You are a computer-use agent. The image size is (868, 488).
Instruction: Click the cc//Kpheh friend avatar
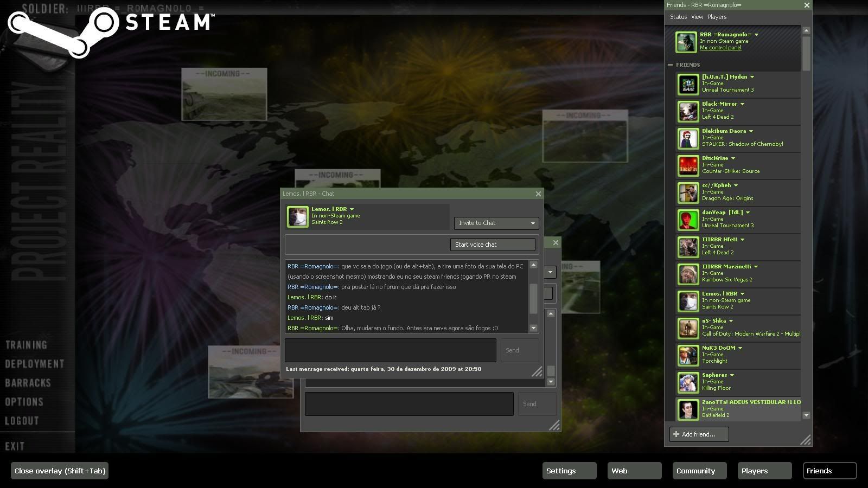(688, 192)
